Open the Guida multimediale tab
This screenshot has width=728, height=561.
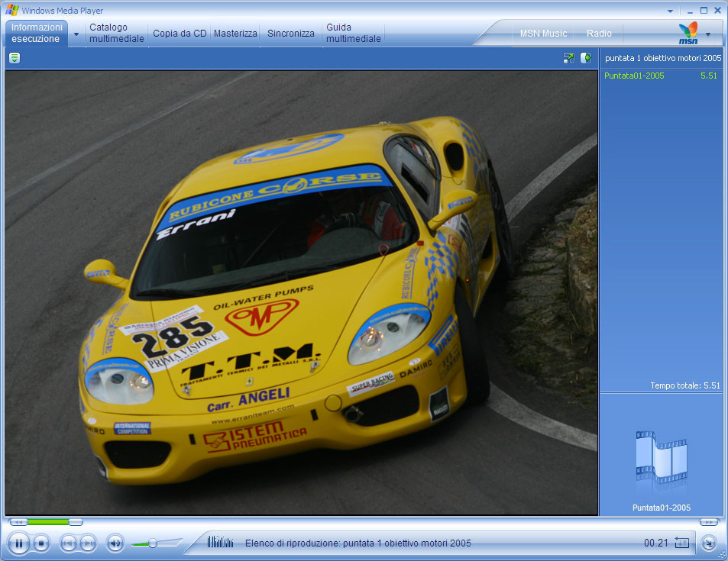pos(354,33)
